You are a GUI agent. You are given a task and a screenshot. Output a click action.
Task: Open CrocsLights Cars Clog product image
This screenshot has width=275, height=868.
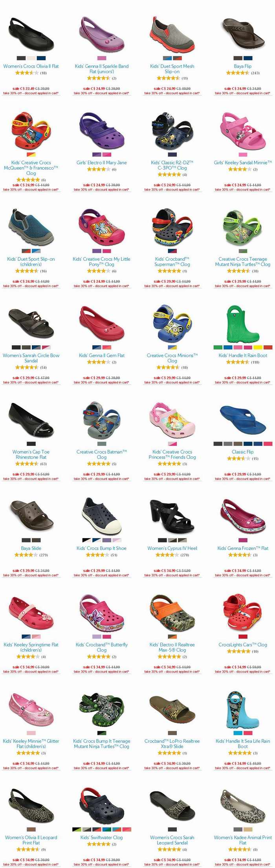click(243, 613)
